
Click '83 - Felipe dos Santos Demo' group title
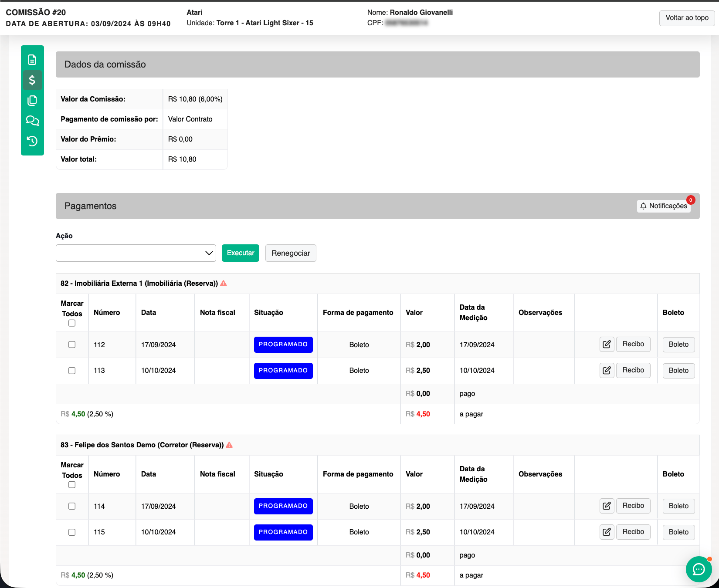tap(142, 445)
